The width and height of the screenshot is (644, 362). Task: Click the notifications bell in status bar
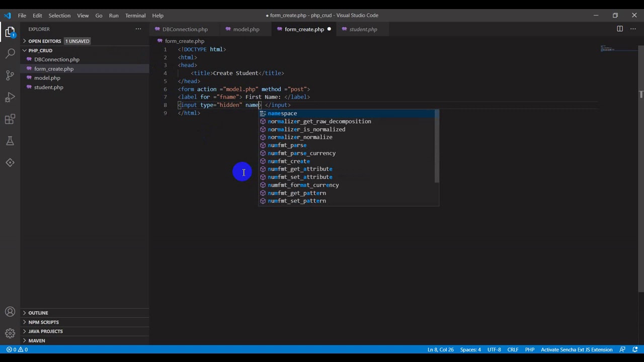(635, 349)
